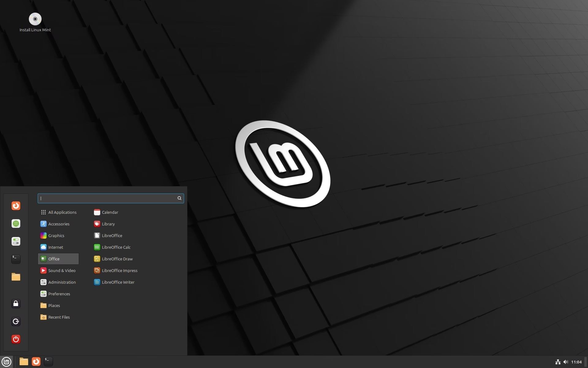
Task: Select the Graphics category in menu
Action: tap(56, 235)
